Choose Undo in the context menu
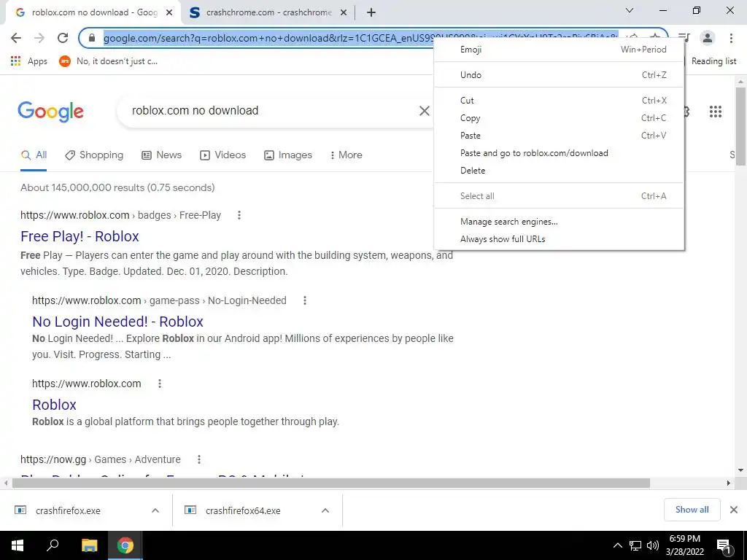 coord(560,75)
